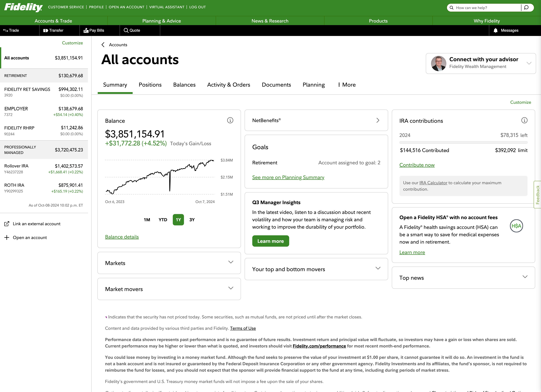Click the Open an Account header link
This screenshot has width=541, height=392.
coord(126,7)
